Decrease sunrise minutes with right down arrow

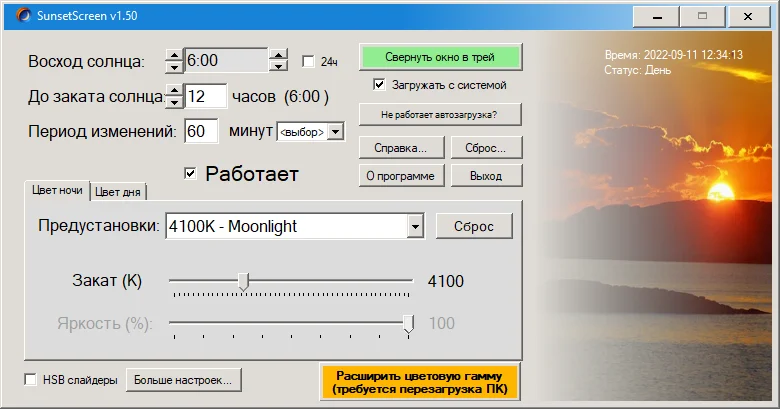pos(279,66)
